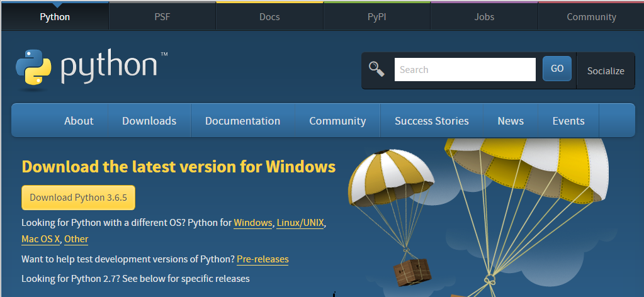The image size is (644, 297).
Task: Go to the PyPI tab
Action: click(376, 17)
